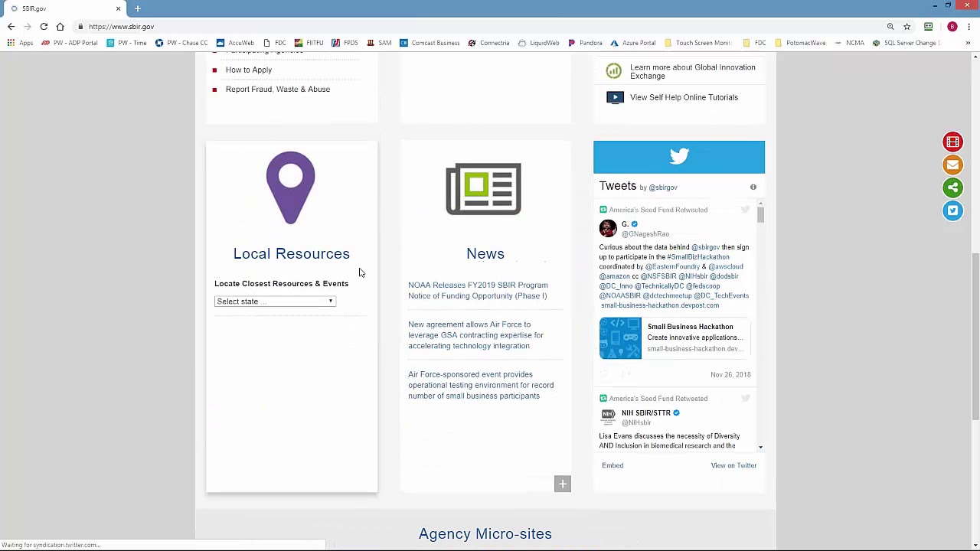Expand the News section plus button
The width and height of the screenshot is (980, 551).
click(x=563, y=484)
